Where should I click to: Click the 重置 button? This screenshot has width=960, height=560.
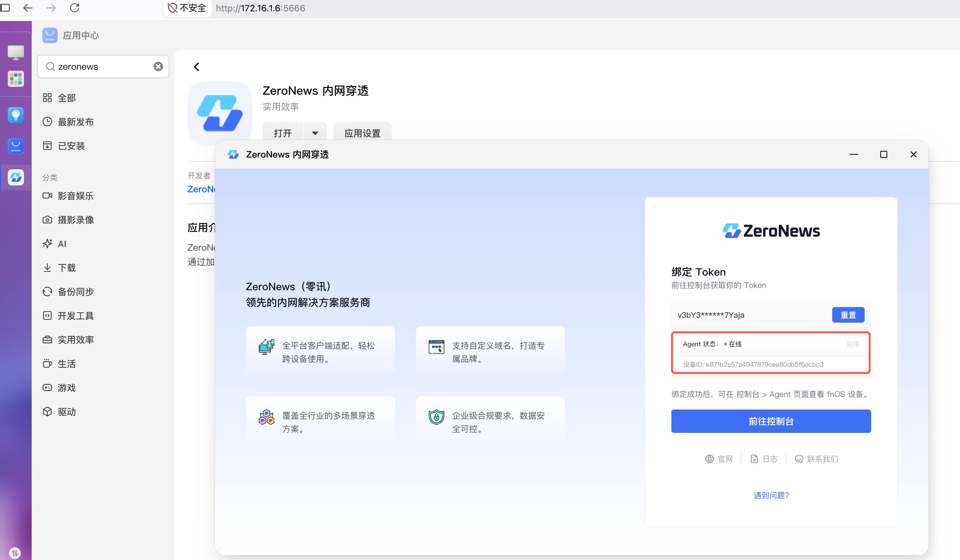coord(848,315)
